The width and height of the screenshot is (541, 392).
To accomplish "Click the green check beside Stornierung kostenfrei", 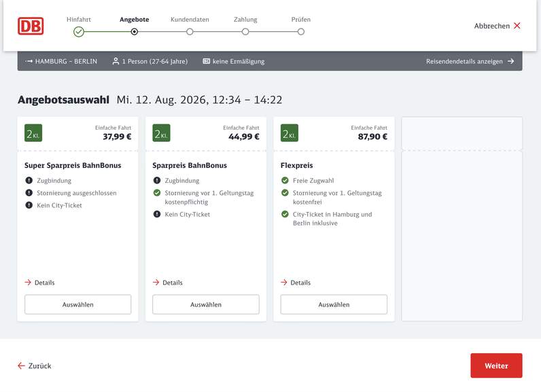I will 285,193.
